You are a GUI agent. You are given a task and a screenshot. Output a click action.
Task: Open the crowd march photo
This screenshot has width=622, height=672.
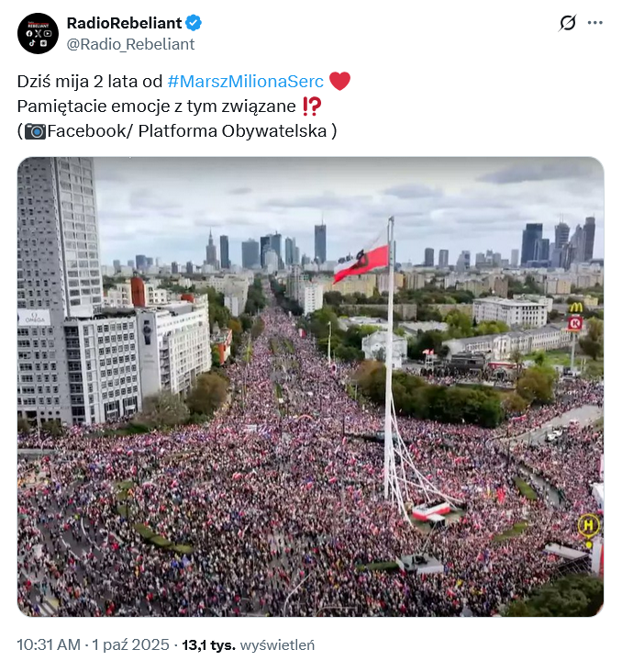(x=311, y=386)
